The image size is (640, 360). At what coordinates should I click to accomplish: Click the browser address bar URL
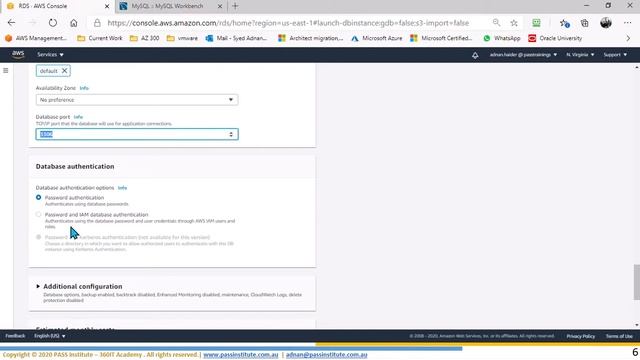click(288, 23)
